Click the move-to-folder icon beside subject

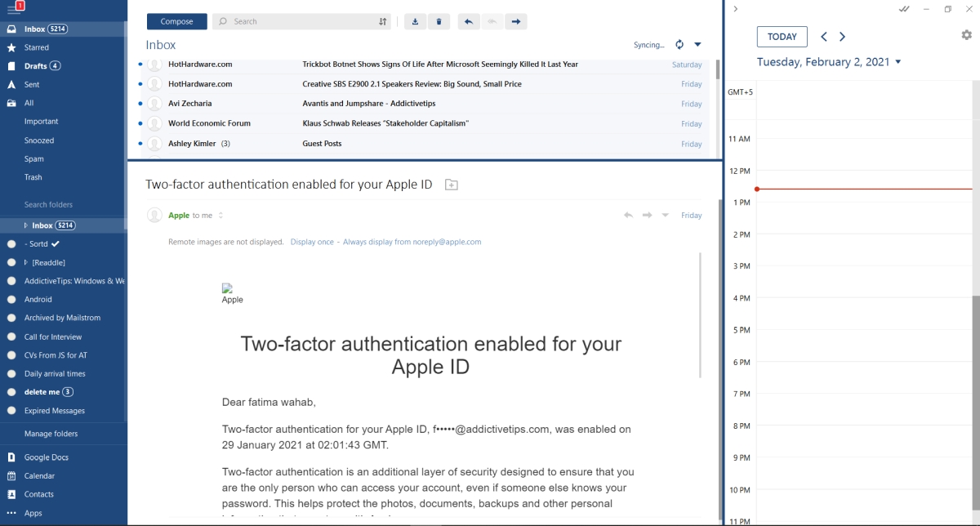coord(451,185)
